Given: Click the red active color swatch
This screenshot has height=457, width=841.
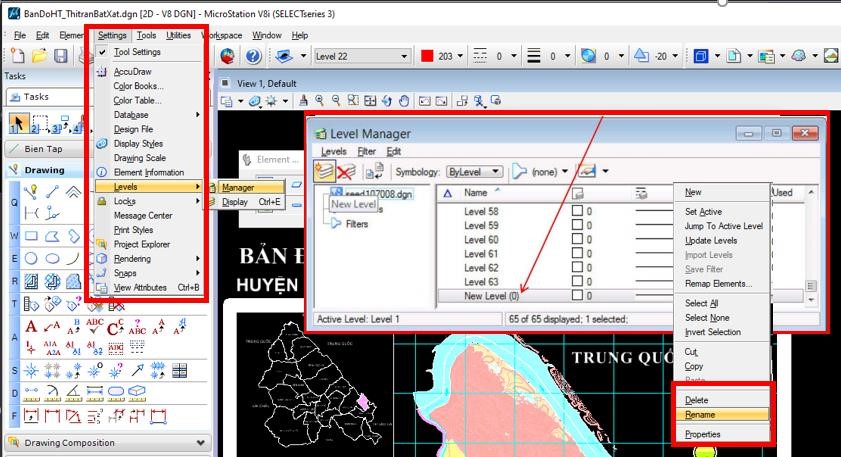Looking at the screenshot, I should 428,56.
